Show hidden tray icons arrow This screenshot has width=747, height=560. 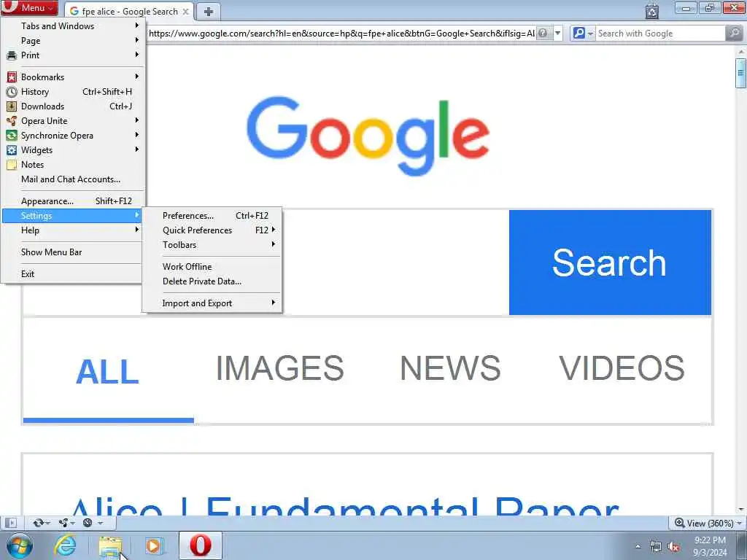pos(638,546)
